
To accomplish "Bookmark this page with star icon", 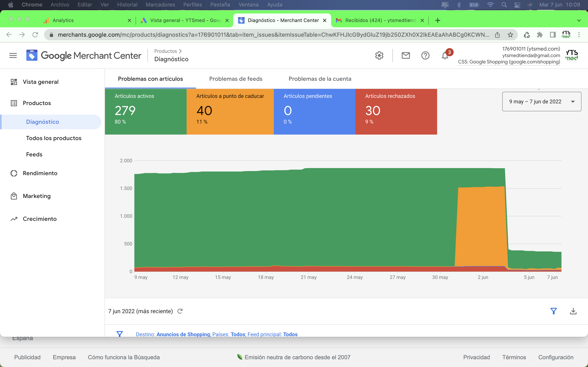I will pos(510,35).
